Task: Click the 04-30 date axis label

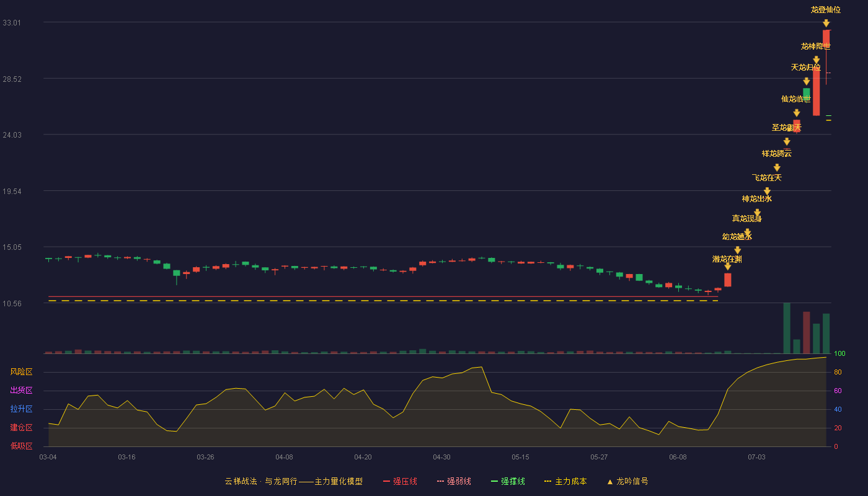Action: pos(441,457)
